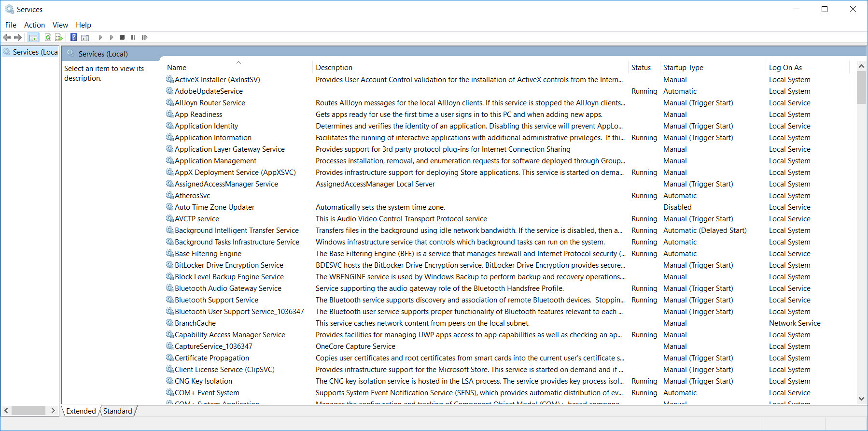Image resolution: width=868 pixels, height=431 pixels.
Task: Toggle the Show/Hide Console Tree toolbar icon
Action: coord(33,37)
